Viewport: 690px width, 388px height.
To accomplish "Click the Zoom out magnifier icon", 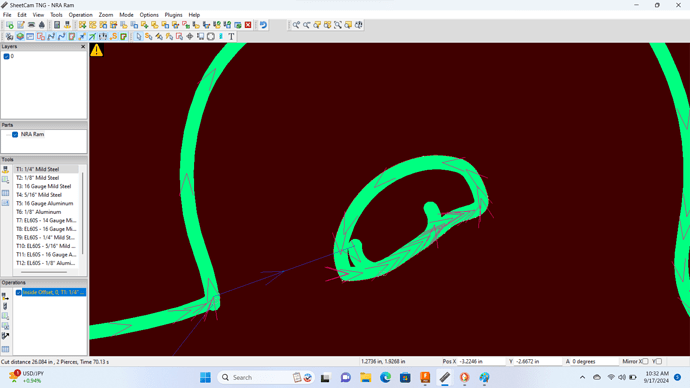I will pyautogui.click(x=307, y=25).
